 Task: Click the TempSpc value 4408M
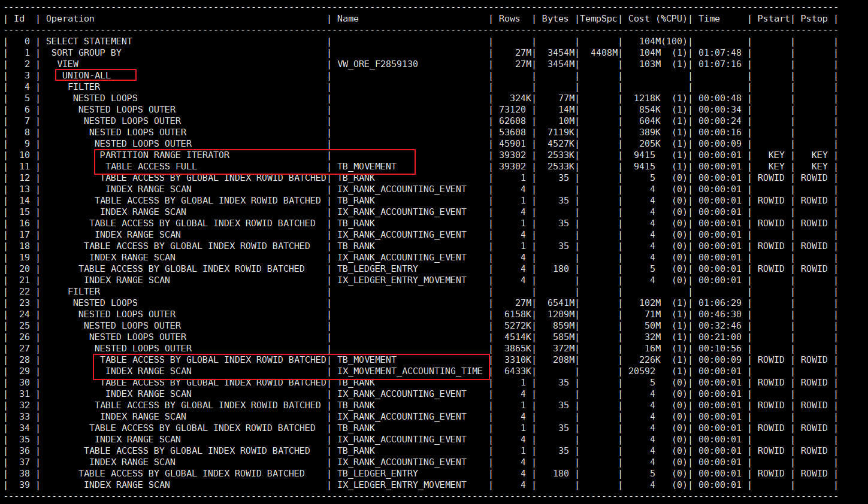click(x=604, y=53)
